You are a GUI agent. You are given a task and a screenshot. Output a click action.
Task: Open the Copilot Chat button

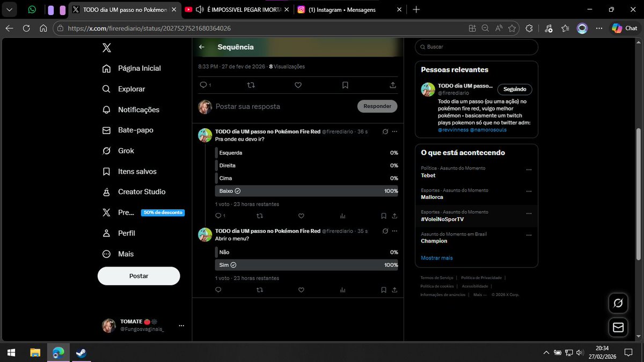tap(624, 28)
